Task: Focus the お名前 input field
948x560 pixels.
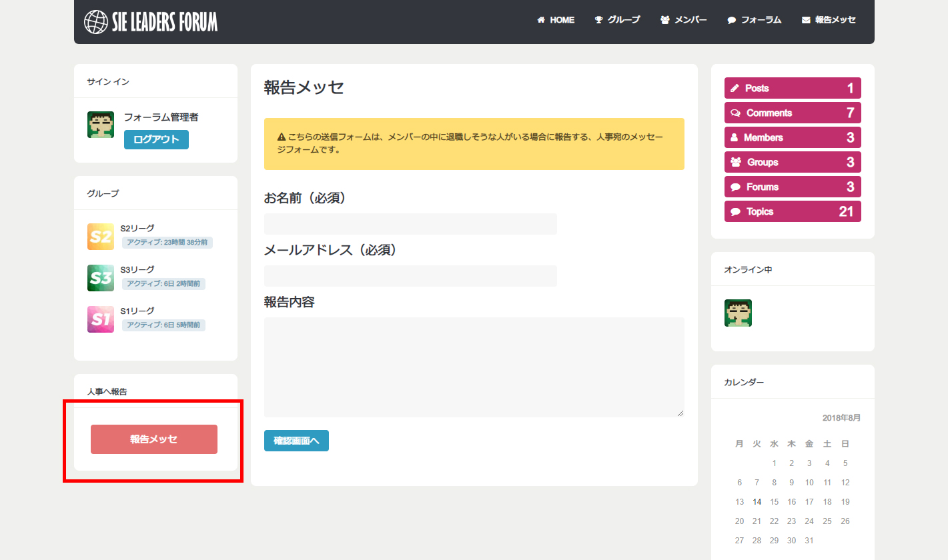Action: 410,224
